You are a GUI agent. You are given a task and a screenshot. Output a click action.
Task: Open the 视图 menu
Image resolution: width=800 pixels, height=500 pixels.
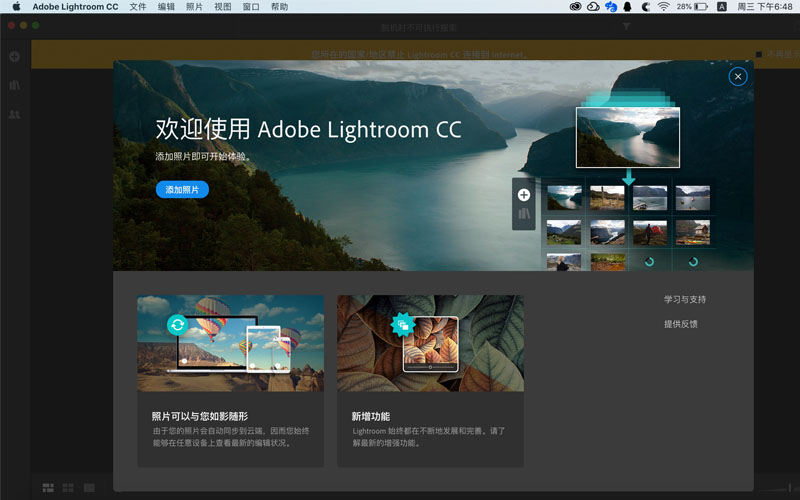222,7
